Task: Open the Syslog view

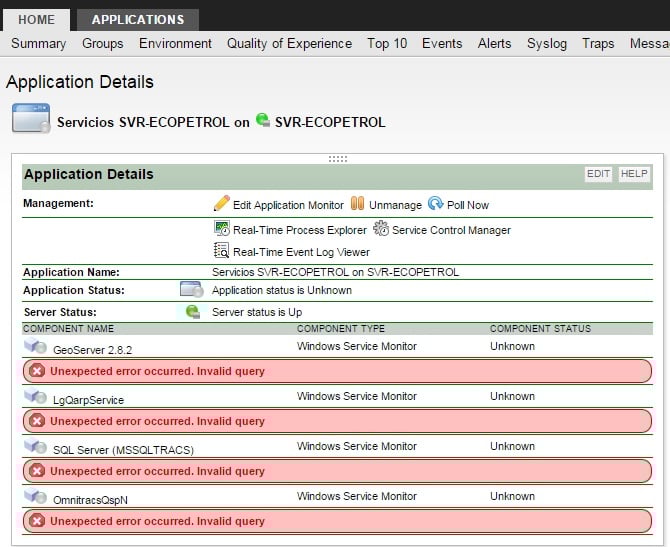Action: pyautogui.click(x=547, y=44)
